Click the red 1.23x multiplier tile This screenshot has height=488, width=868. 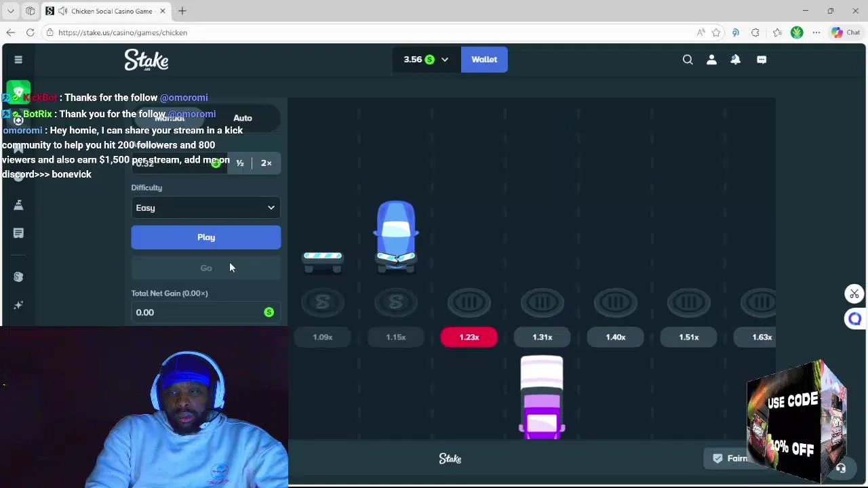469,337
